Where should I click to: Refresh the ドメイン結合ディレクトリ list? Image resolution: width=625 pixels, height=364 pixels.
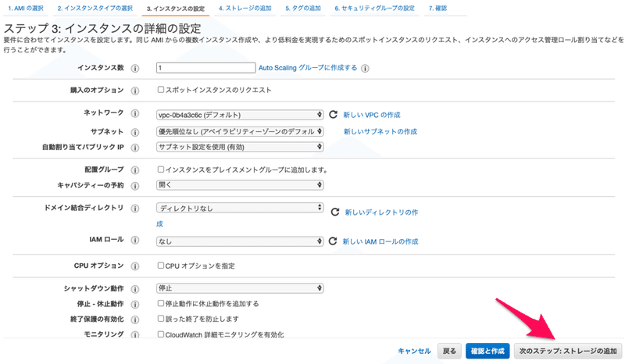click(x=335, y=212)
